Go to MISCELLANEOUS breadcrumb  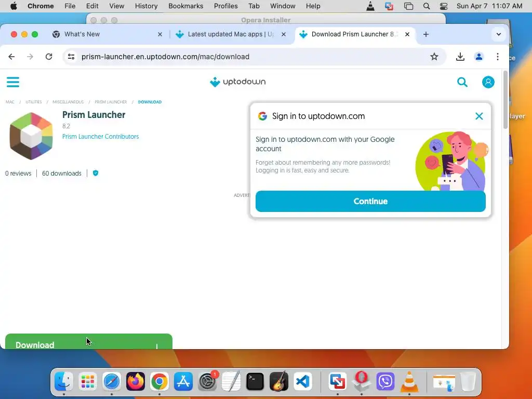(x=68, y=102)
